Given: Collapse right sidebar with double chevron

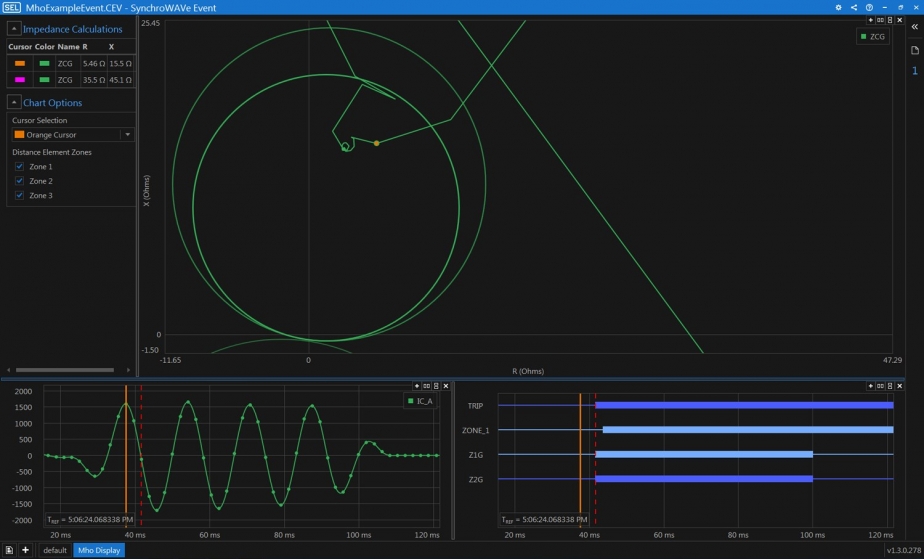Looking at the screenshot, I should [914, 27].
